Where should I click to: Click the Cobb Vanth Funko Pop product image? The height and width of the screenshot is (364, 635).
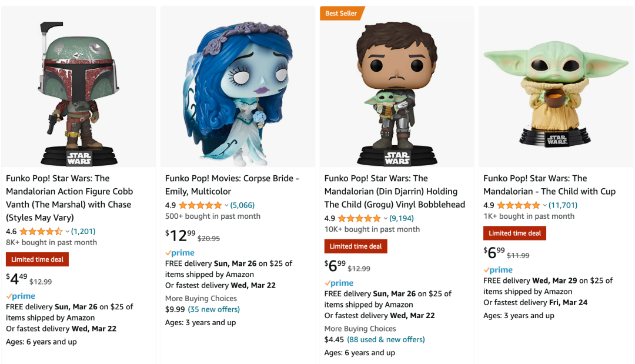coord(79,94)
